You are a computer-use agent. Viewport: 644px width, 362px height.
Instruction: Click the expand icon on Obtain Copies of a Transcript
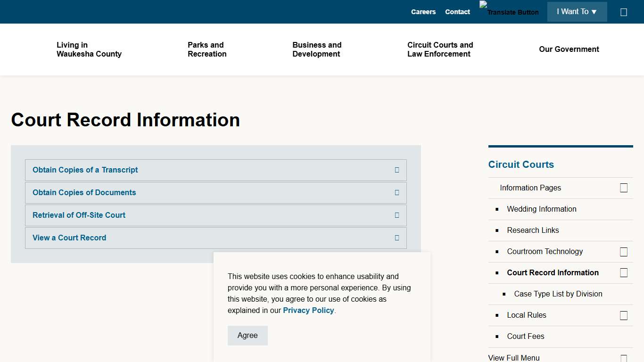[x=396, y=170]
